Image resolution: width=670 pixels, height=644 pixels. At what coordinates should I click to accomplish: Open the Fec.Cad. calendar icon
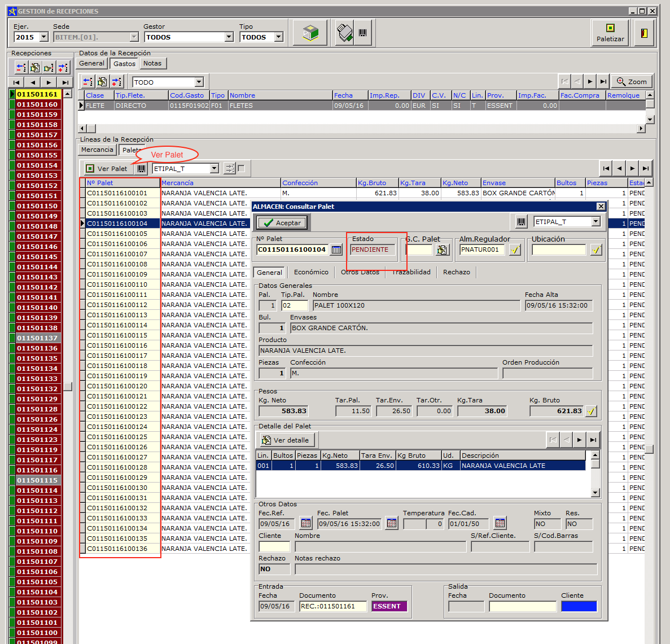(x=500, y=524)
